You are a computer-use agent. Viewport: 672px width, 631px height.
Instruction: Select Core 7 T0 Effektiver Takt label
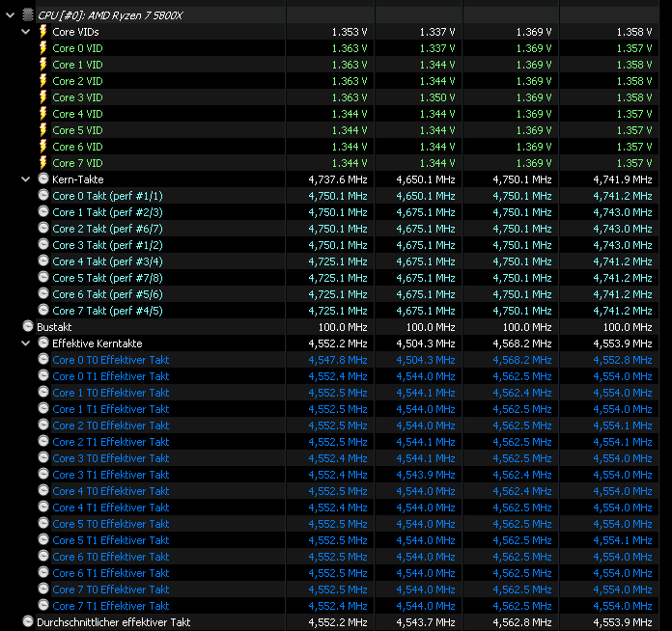click(x=111, y=590)
